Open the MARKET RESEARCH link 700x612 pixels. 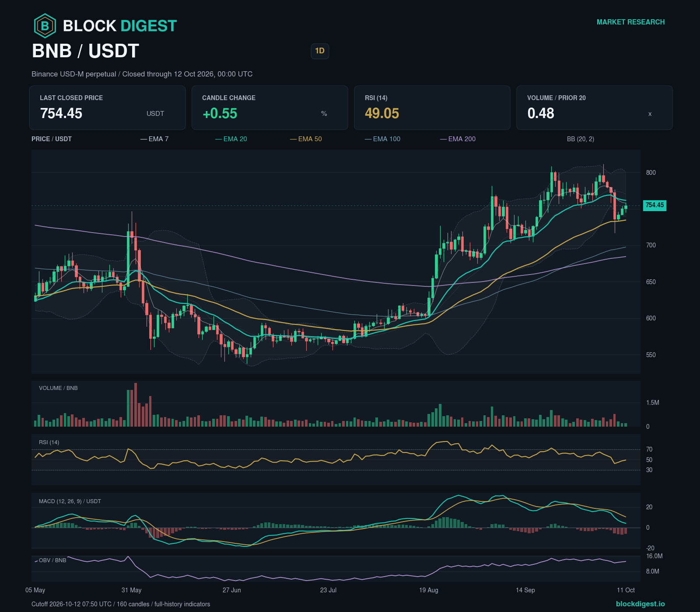pyautogui.click(x=630, y=22)
